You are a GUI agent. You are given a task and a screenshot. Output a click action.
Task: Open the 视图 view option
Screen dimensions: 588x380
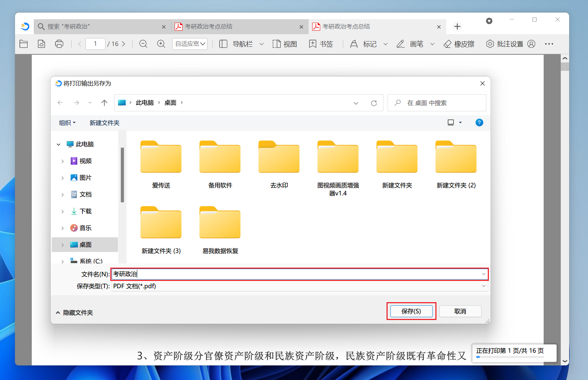click(x=285, y=44)
